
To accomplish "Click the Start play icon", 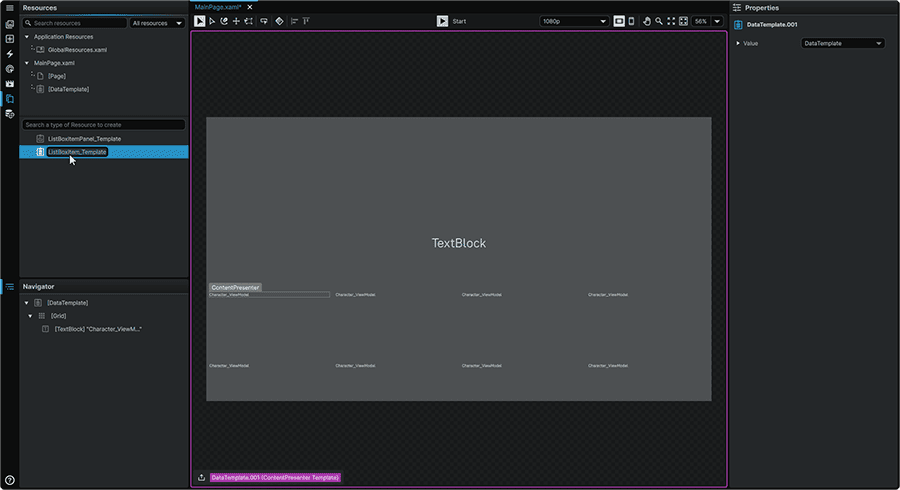I will tap(442, 21).
